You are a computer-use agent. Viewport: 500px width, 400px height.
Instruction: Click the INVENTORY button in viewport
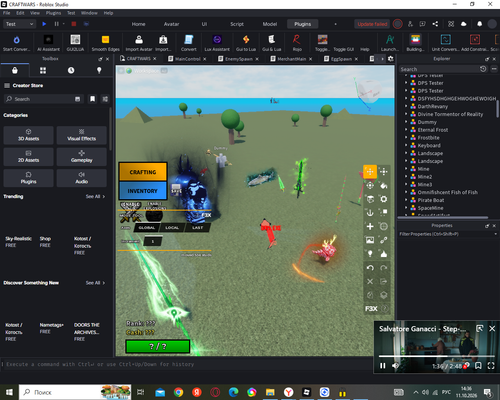click(x=143, y=191)
